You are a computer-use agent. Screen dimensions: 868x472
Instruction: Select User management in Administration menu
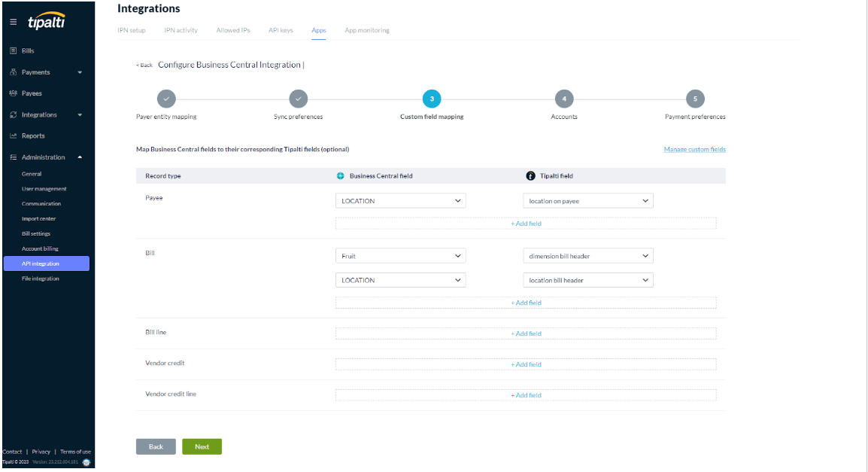tap(44, 189)
